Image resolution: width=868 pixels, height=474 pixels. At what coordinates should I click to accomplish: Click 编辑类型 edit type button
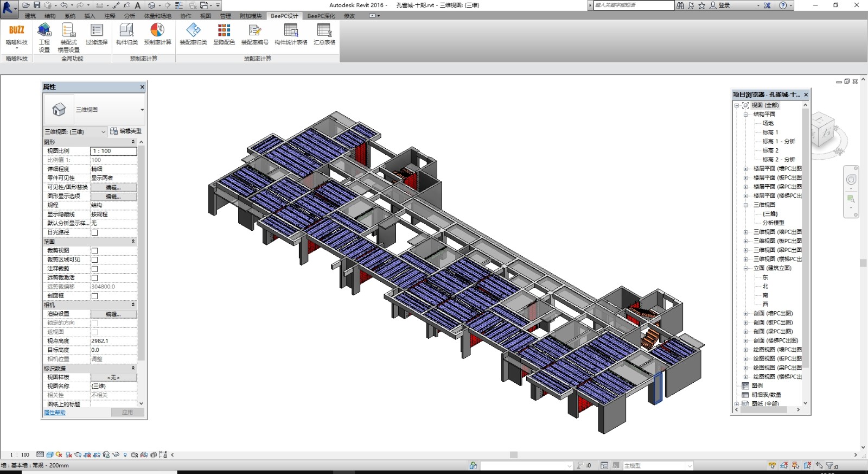126,131
